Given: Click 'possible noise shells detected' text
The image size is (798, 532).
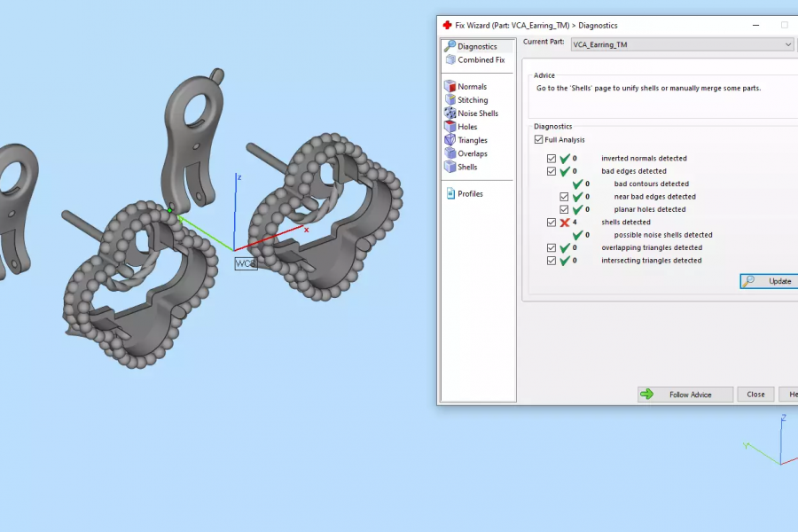Looking at the screenshot, I should 662,235.
